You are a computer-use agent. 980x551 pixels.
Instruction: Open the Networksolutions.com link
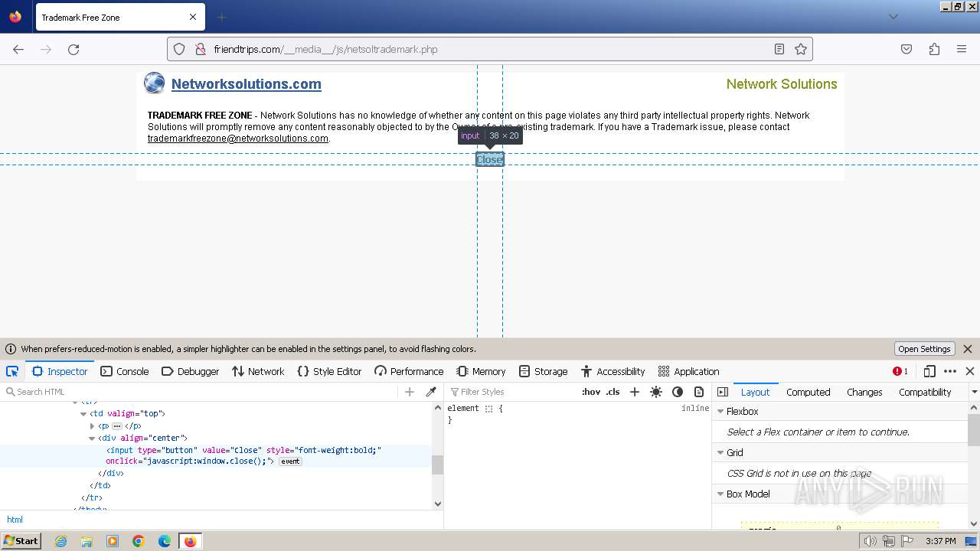247,84
